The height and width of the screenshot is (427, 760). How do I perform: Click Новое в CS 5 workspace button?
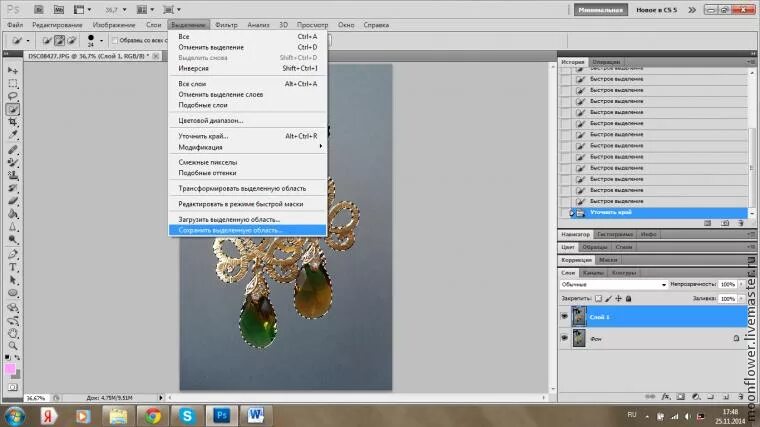click(x=656, y=10)
